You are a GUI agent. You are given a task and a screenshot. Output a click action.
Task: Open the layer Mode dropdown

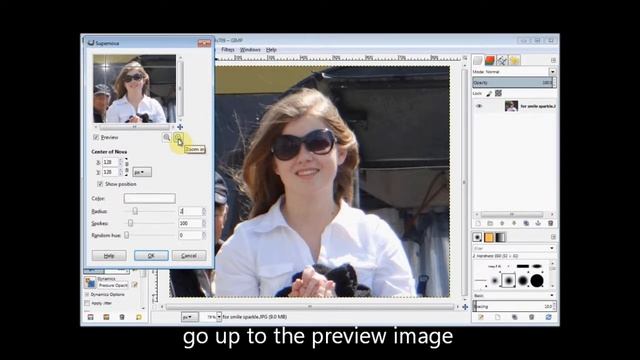[x=552, y=72]
